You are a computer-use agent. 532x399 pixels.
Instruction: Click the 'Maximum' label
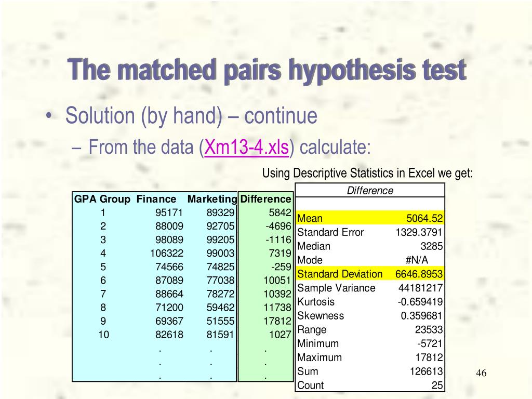pos(320,357)
